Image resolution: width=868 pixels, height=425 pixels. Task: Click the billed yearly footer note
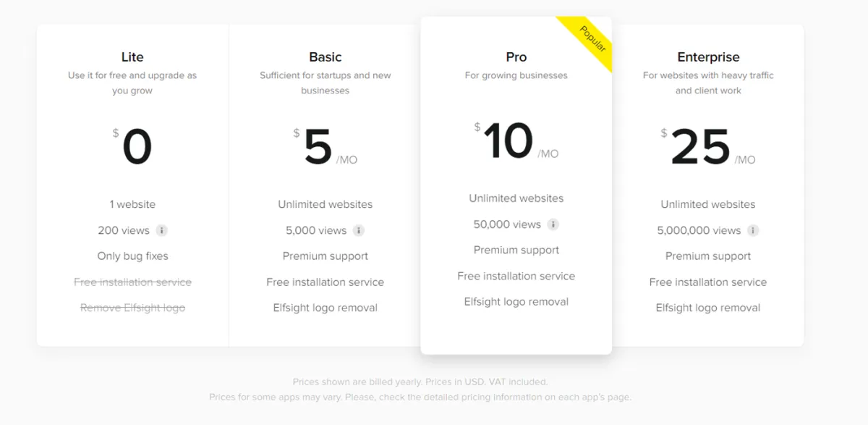[x=420, y=382]
